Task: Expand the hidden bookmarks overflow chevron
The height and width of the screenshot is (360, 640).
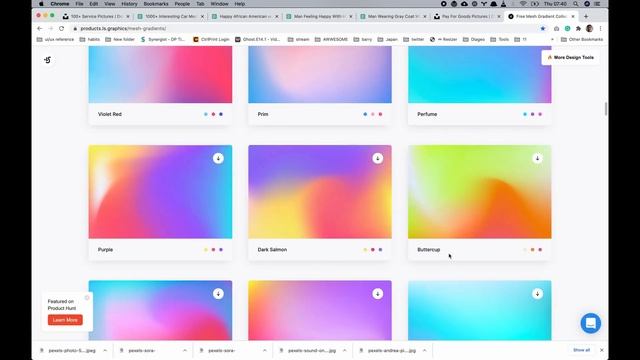Action: click(x=552, y=40)
